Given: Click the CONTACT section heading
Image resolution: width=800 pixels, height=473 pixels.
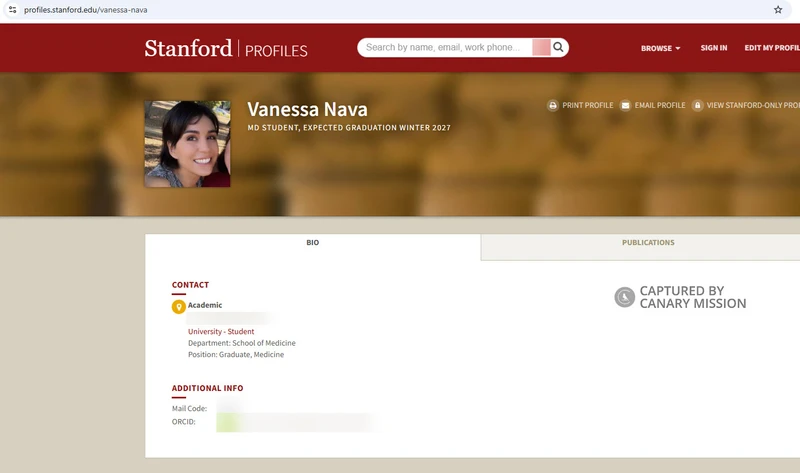Looking at the screenshot, I should pos(190,285).
